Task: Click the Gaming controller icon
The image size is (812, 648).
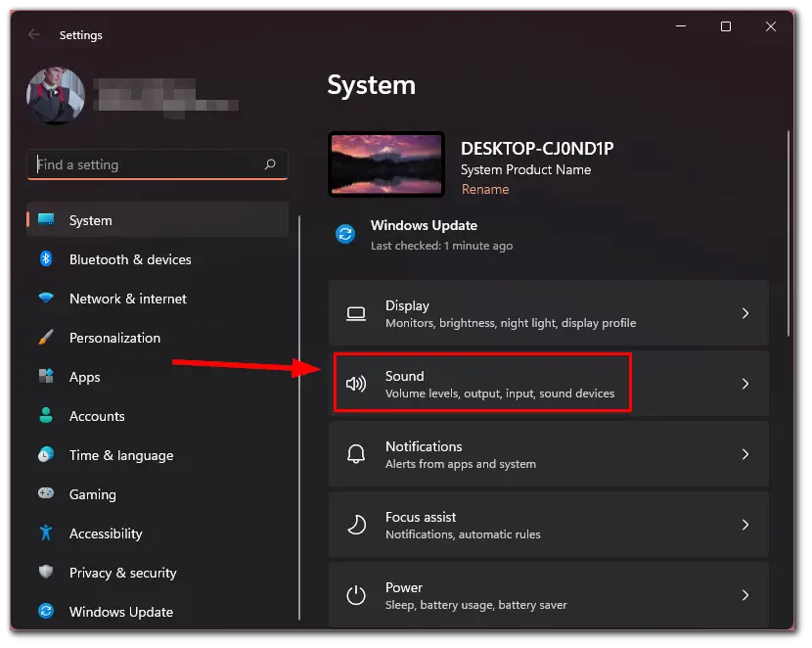Action: [46, 493]
